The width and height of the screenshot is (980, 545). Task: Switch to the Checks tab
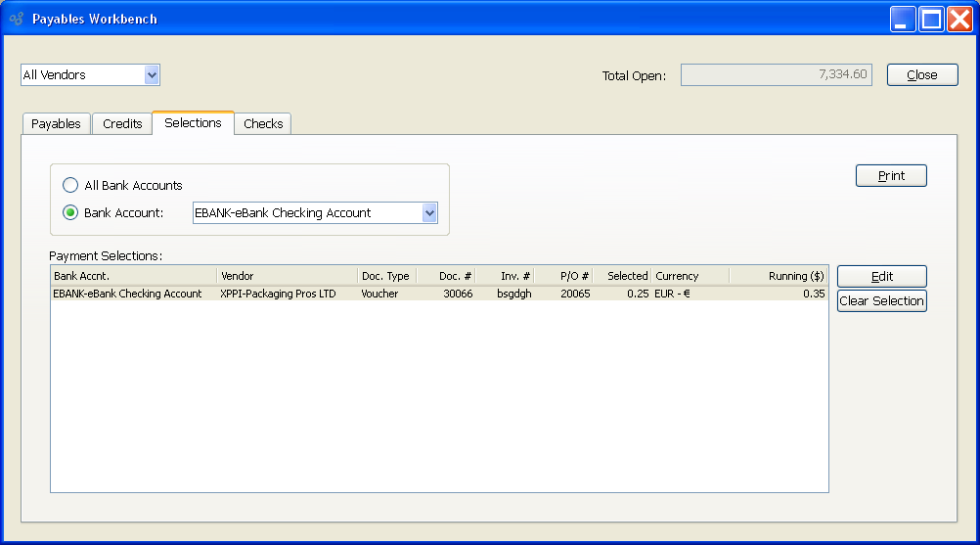tap(263, 123)
